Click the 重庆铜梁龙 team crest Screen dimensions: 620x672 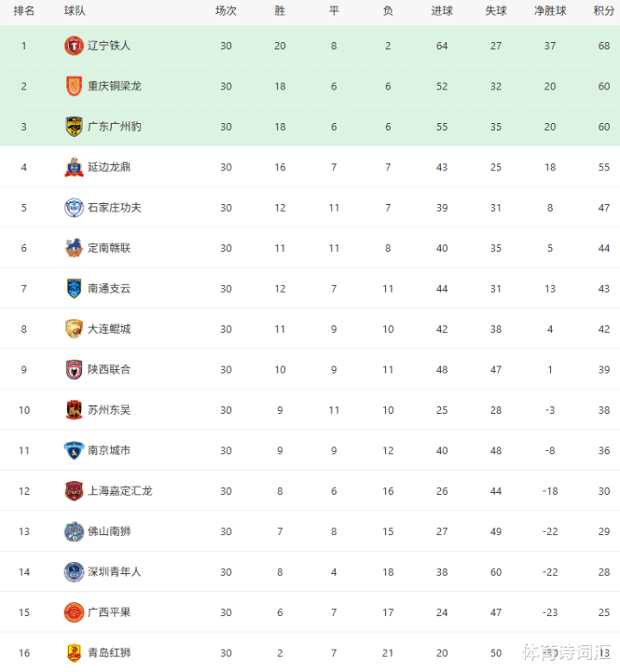74,86
